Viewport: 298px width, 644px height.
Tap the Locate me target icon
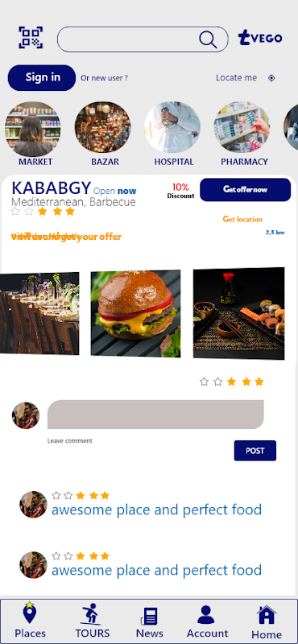[271, 78]
